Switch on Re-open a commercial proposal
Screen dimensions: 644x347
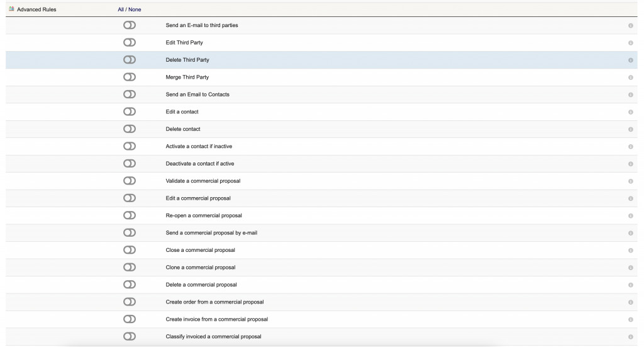point(130,215)
